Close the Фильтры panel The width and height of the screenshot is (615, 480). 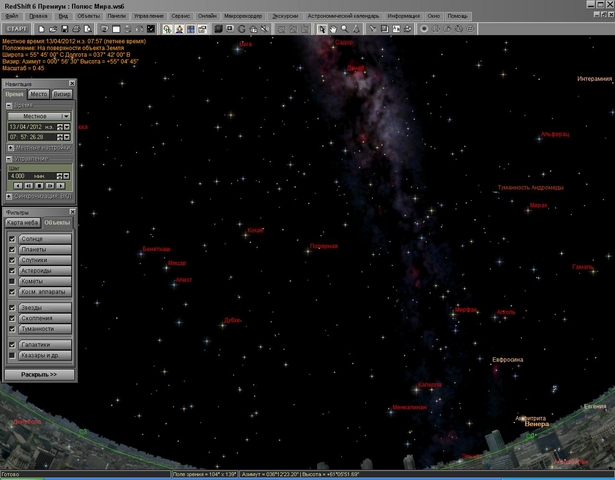tap(71, 212)
